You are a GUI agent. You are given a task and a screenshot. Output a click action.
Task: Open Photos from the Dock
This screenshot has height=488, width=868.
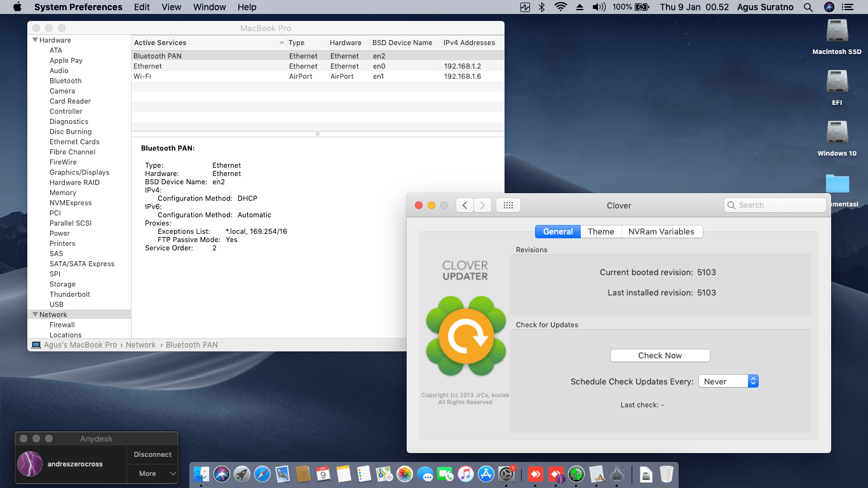pyautogui.click(x=405, y=474)
